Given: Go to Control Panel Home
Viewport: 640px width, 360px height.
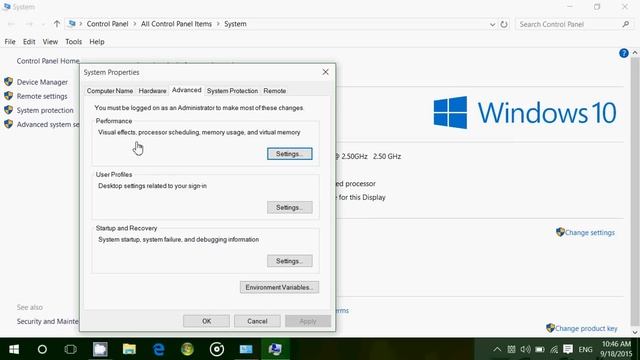Looking at the screenshot, I should 48,61.
